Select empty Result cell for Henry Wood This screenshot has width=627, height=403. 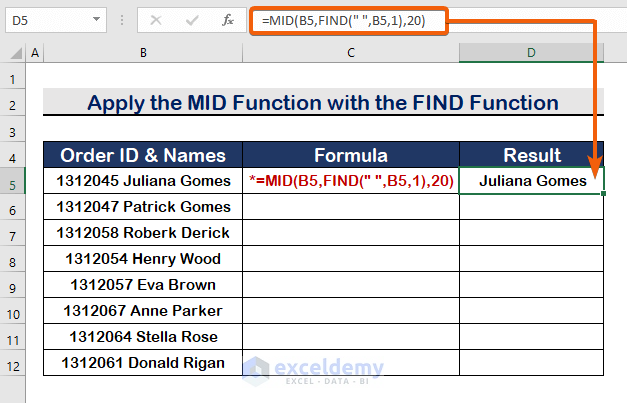click(531, 259)
